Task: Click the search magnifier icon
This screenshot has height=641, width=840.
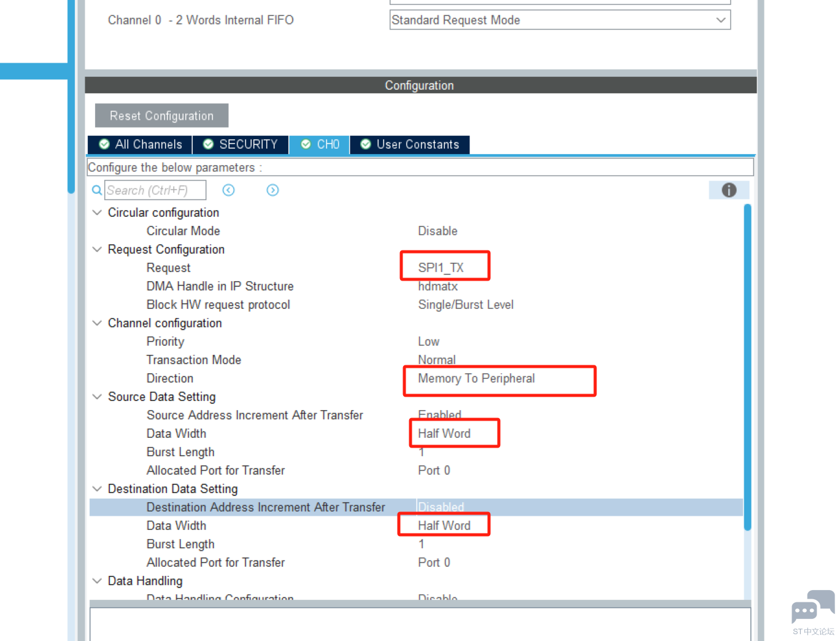Action: (97, 190)
